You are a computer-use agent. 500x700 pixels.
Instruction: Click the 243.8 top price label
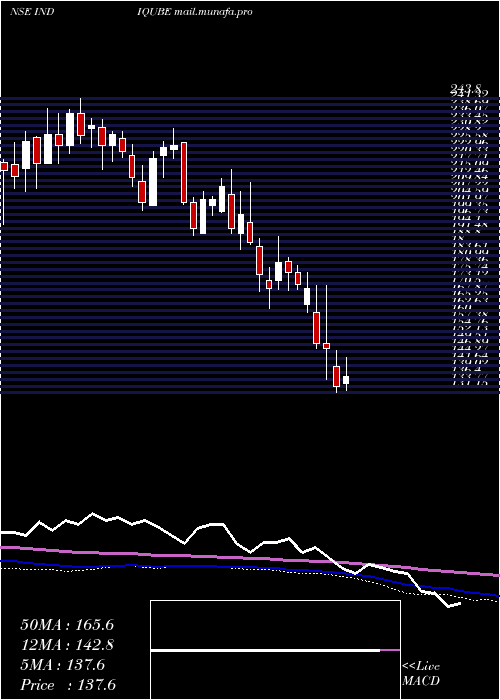(x=467, y=90)
